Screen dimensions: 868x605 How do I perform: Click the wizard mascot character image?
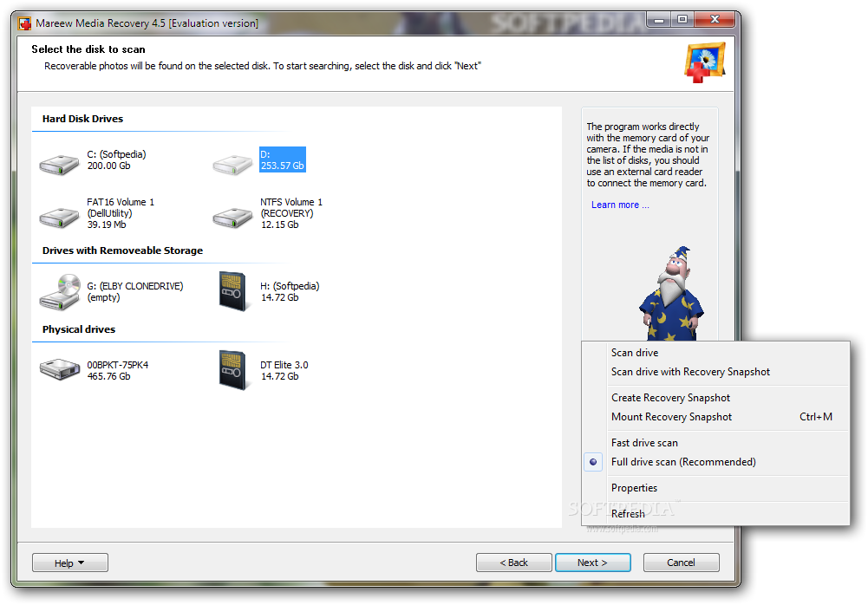(x=670, y=295)
